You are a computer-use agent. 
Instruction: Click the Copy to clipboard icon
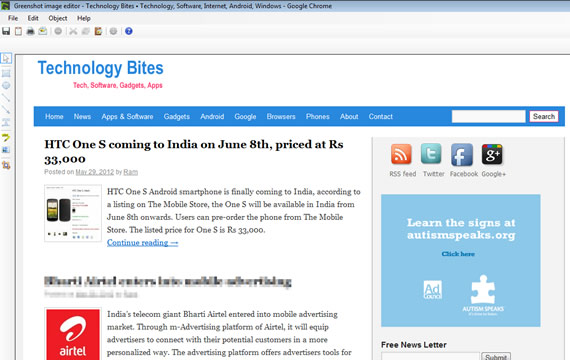click(18, 31)
